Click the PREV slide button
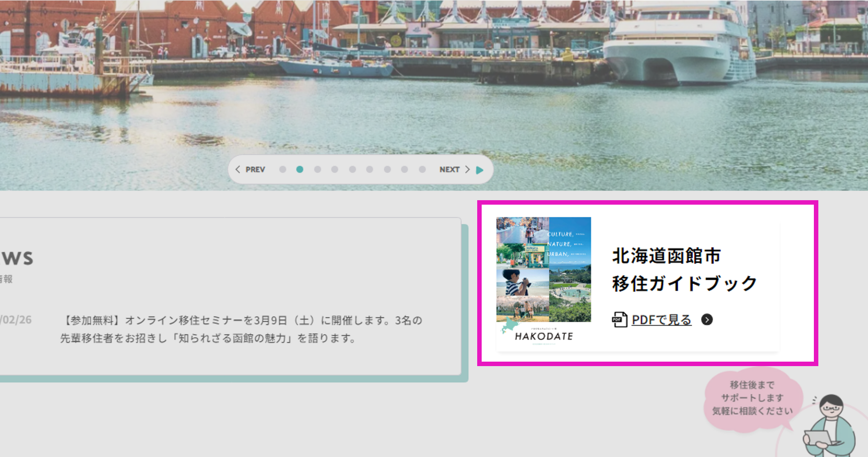The height and width of the screenshot is (457, 868). [x=250, y=169]
